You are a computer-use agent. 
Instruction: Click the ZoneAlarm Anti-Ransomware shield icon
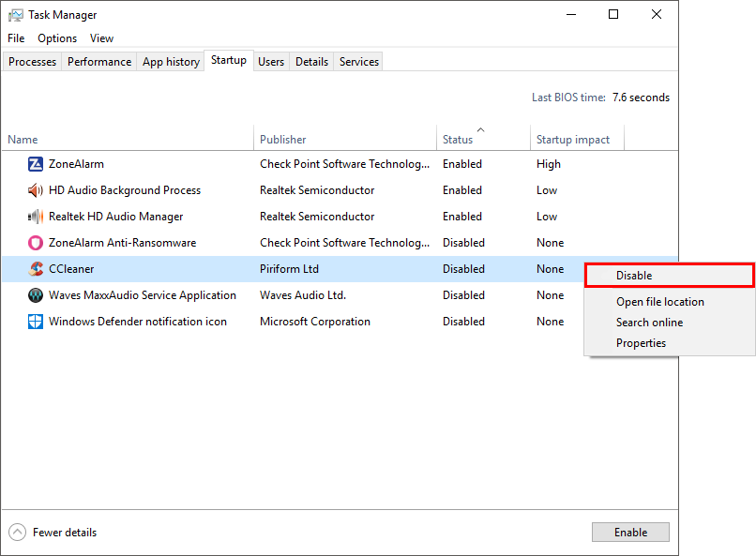[36, 243]
